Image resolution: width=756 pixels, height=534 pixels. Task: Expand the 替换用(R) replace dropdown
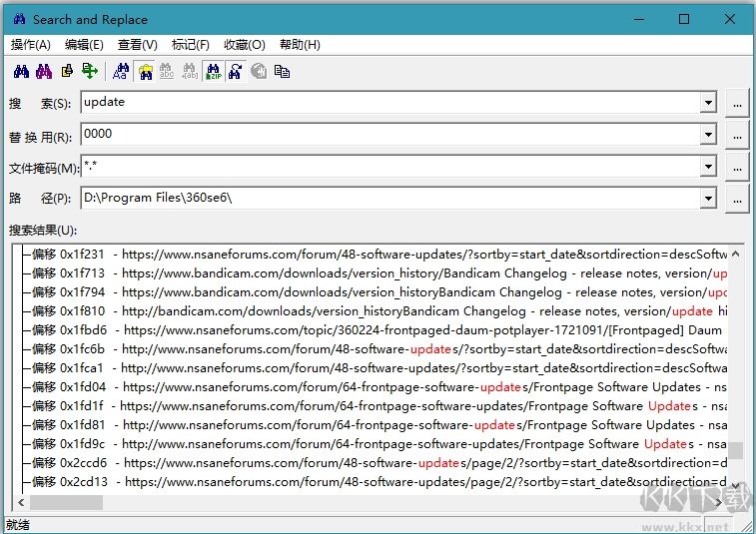[708, 134]
